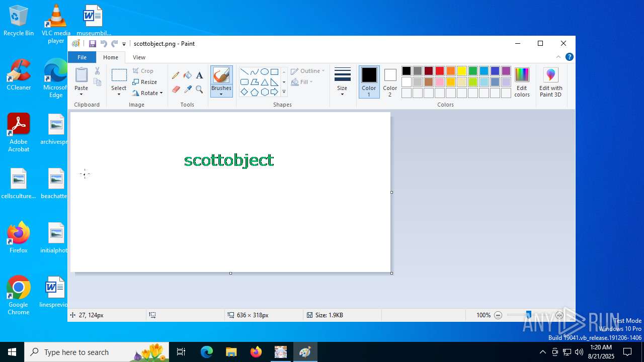Open File Explorer from taskbar
Screen dimensions: 644x362
231,352
